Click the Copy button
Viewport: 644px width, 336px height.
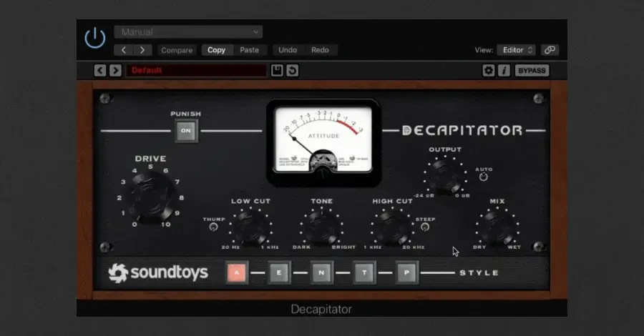pos(216,50)
